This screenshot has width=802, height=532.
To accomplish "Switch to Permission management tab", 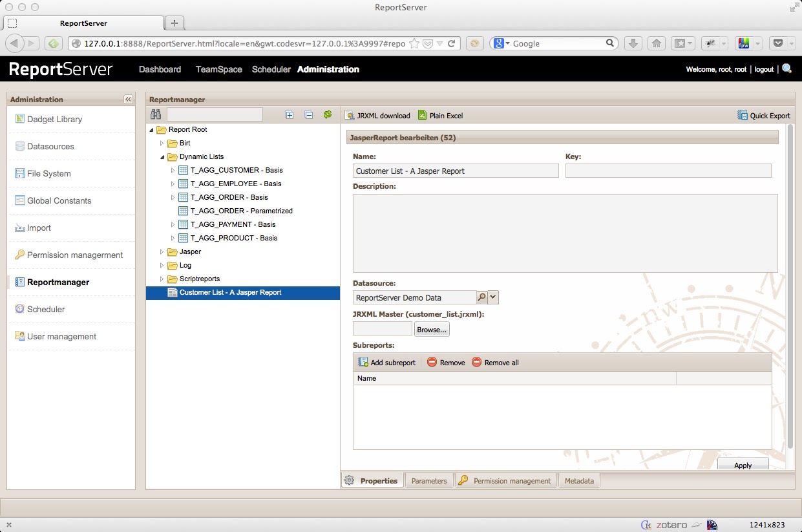I will (x=506, y=481).
